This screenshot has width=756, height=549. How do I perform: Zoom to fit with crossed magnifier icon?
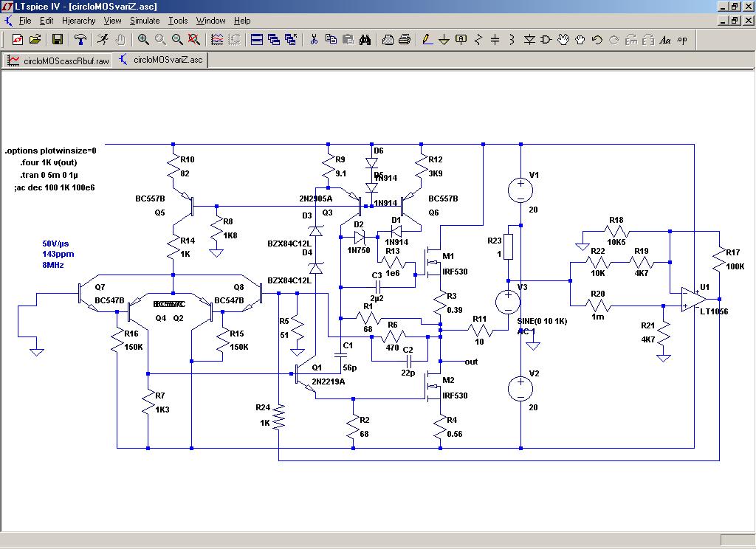pyautogui.click(x=194, y=40)
